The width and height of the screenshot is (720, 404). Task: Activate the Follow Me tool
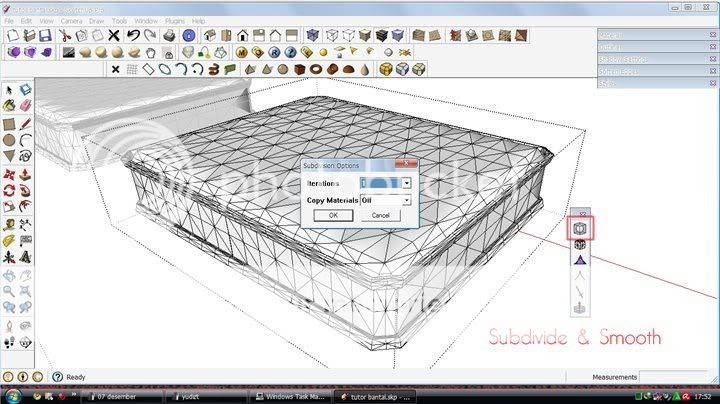[25, 191]
